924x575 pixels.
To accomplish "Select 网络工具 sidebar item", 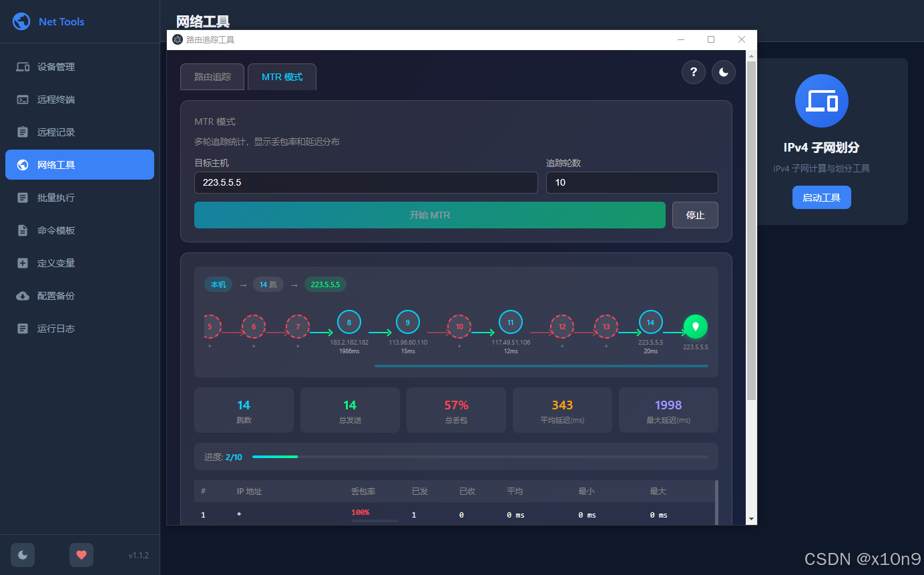I will [79, 165].
